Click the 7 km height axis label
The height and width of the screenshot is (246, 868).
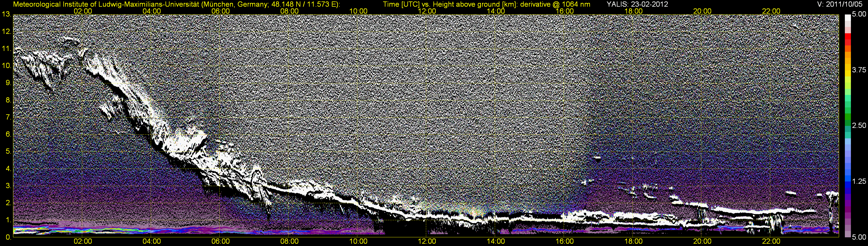pyautogui.click(x=8, y=117)
